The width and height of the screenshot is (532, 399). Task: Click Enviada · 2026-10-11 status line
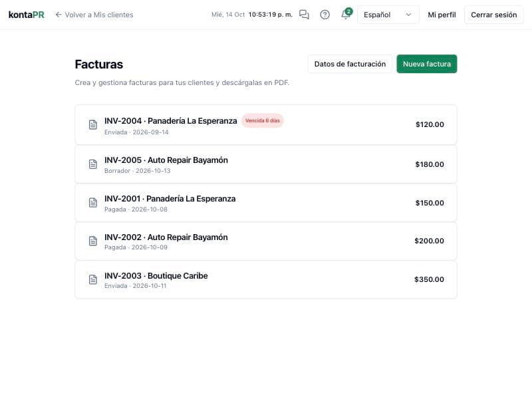pos(136,286)
